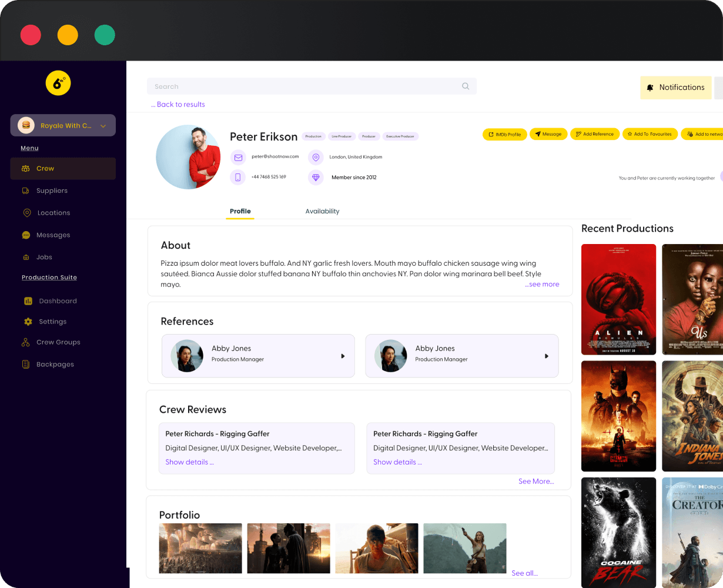Click the Locations pin icon in sidebar
The width and height of the screenshot is (723, 588).
[26, 213]
